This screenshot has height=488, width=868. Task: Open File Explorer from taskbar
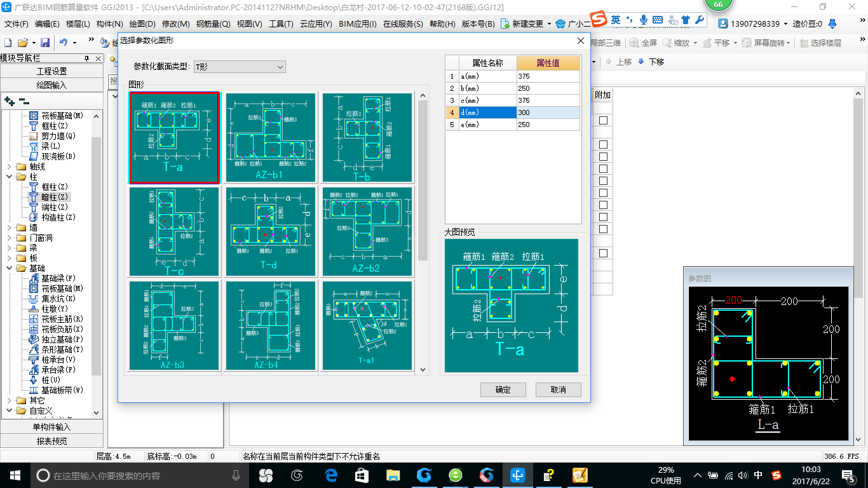[393, 475]
